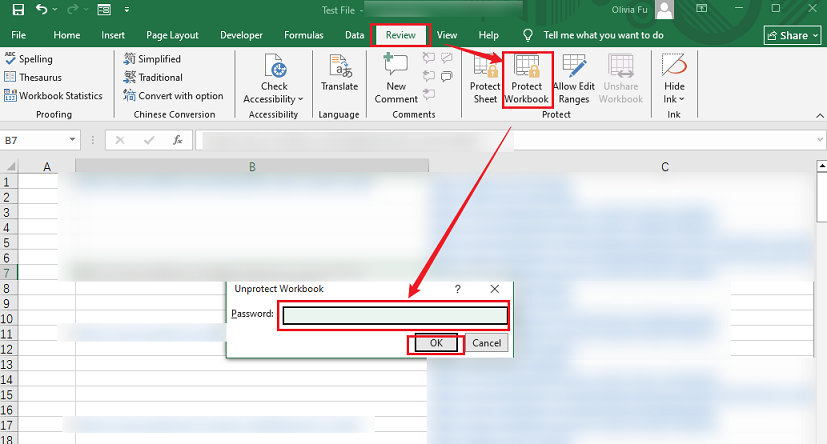Screen dimensions: 827x444
Task: Click the Form icon in Quick Access Toolbar
Action: coord(104,9)
